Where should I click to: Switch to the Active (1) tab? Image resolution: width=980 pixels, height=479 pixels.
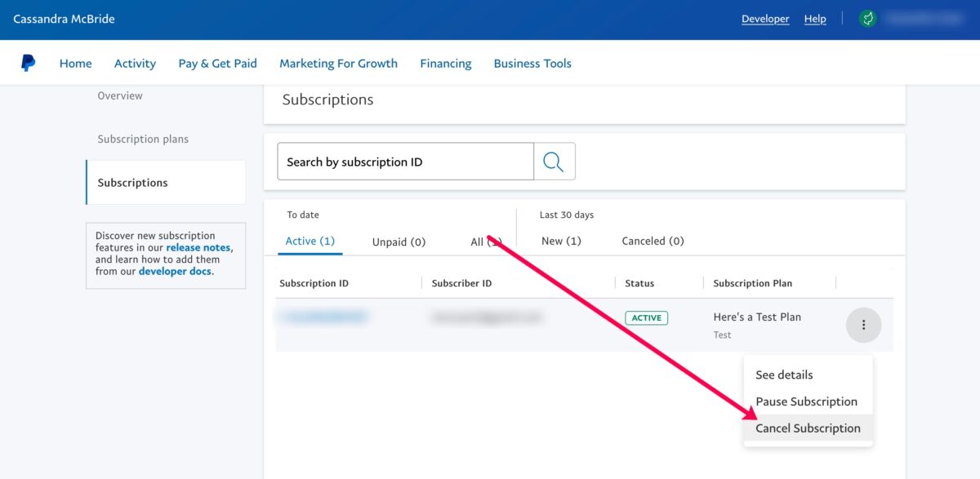click(310, 241)
